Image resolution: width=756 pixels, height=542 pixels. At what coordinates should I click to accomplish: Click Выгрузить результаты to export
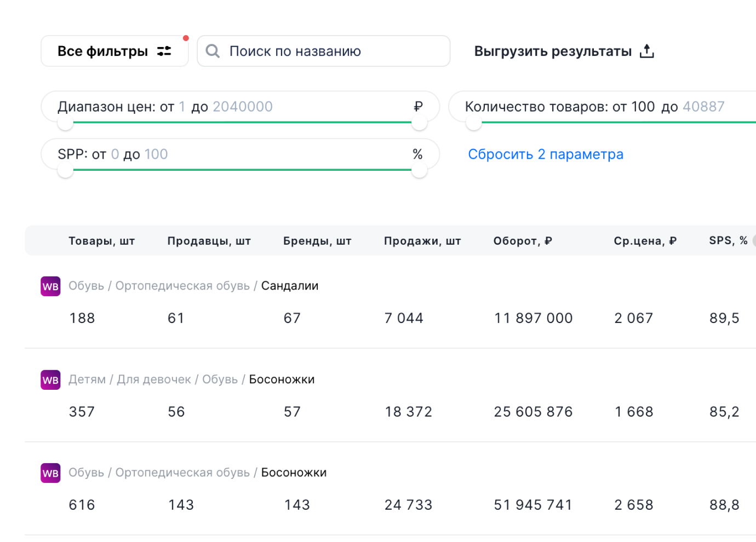coord(553,51)
